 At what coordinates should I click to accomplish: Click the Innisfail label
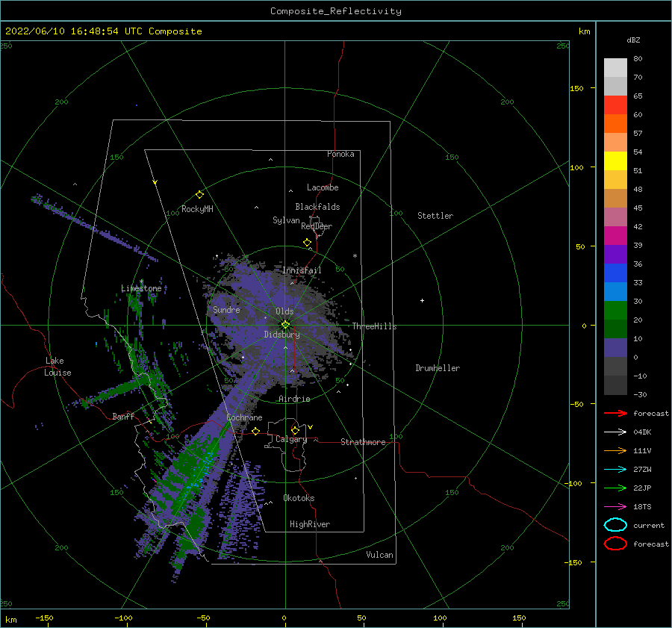point(302,270)
